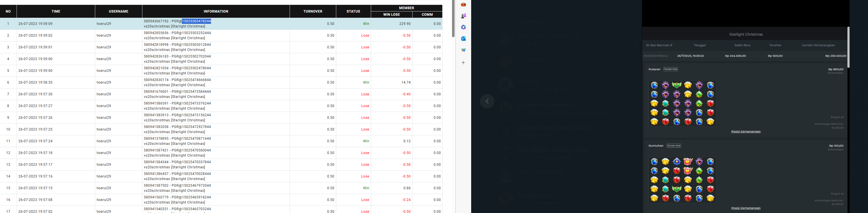
Task: Click the date 26/7/2023, 19.59.02
Action: [x=690, y=56]
